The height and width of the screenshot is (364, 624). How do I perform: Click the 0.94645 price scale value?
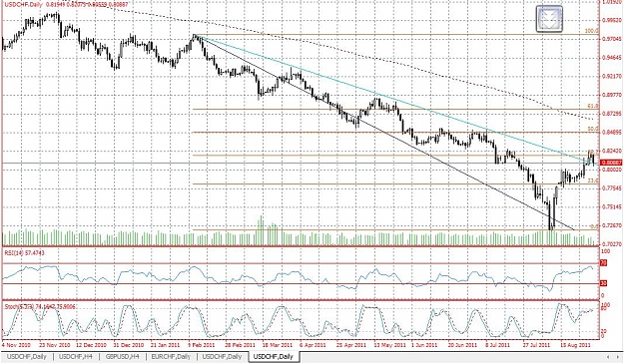pos(612,58)
